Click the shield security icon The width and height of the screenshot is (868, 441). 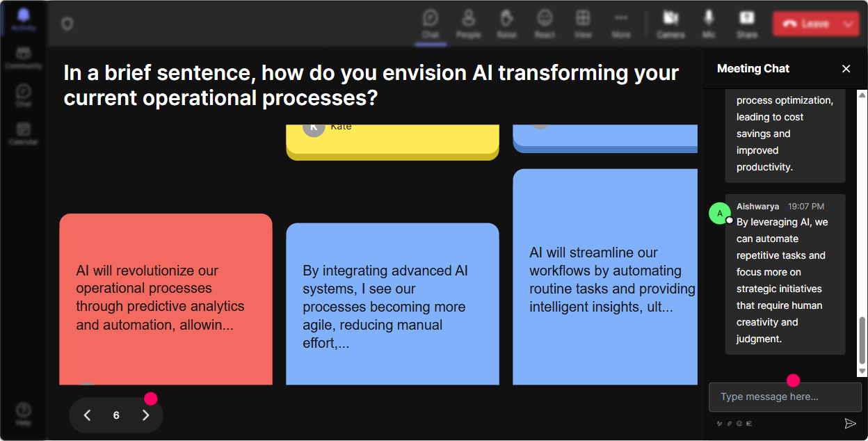click(67, 24)
